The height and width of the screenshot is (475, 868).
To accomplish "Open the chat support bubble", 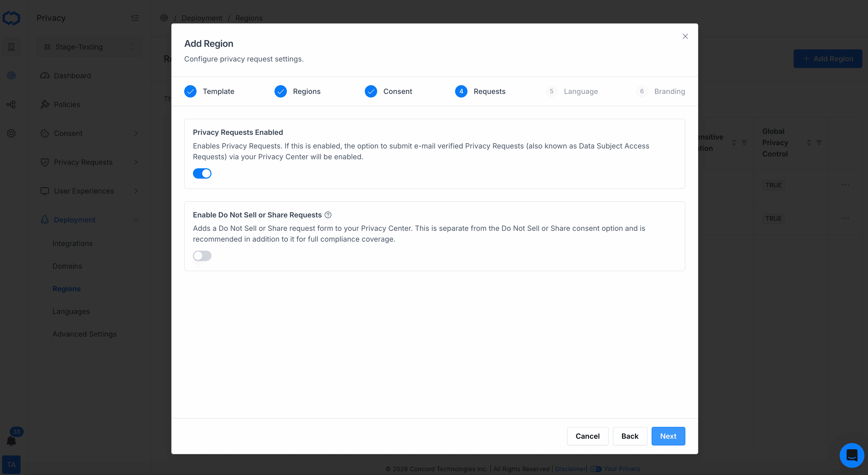I will [852, 455].
